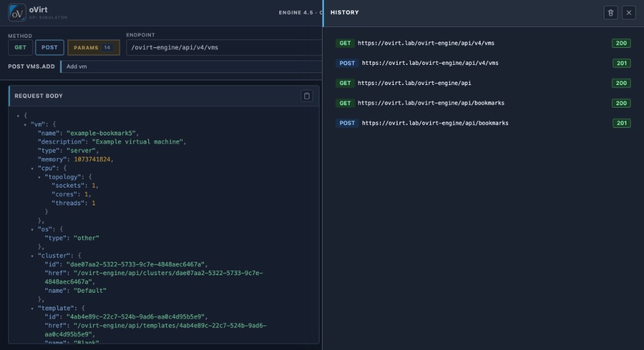Click the "threads" key line
The height and width of the screenshot is (350, 644).
74,203
